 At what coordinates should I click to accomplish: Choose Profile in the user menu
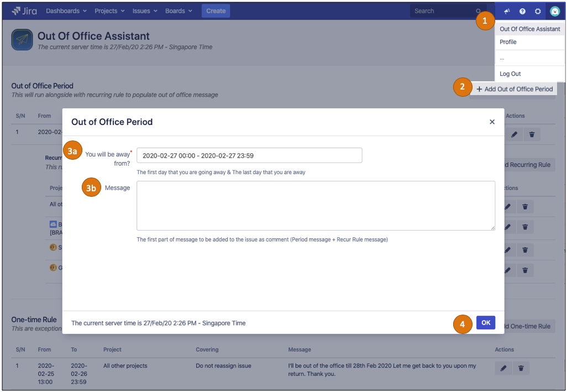(508, 42)
